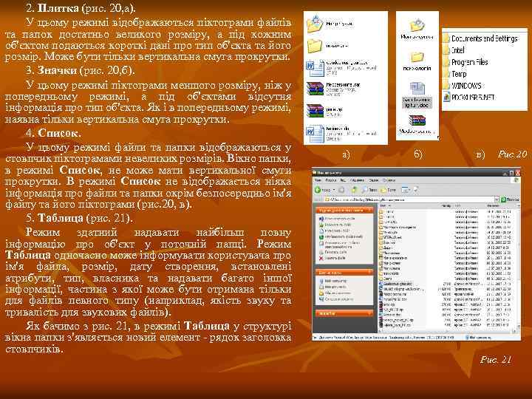Click the first link in file tasks panel
This screenshot has height=399, width=532.
coord(338,219)
